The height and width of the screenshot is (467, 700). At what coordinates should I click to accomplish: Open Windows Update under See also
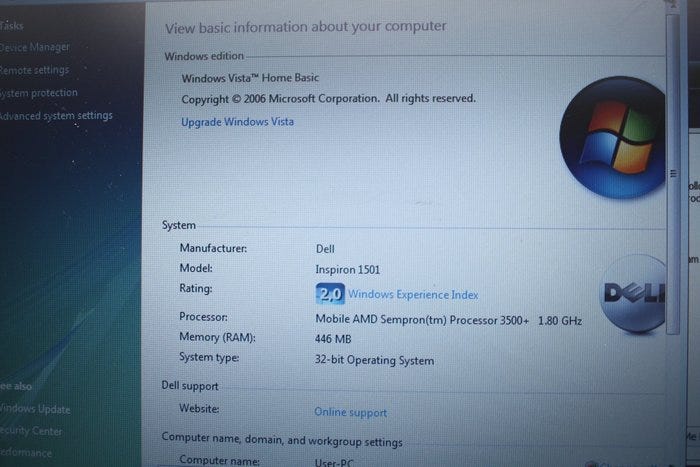[x=35, y=409]
